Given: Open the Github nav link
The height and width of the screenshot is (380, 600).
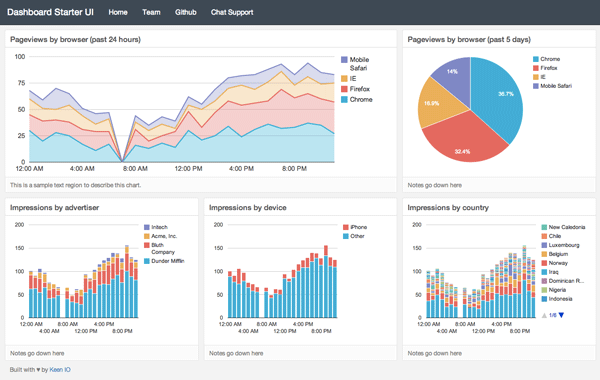Looking at the screenshot, I should 186,12.
